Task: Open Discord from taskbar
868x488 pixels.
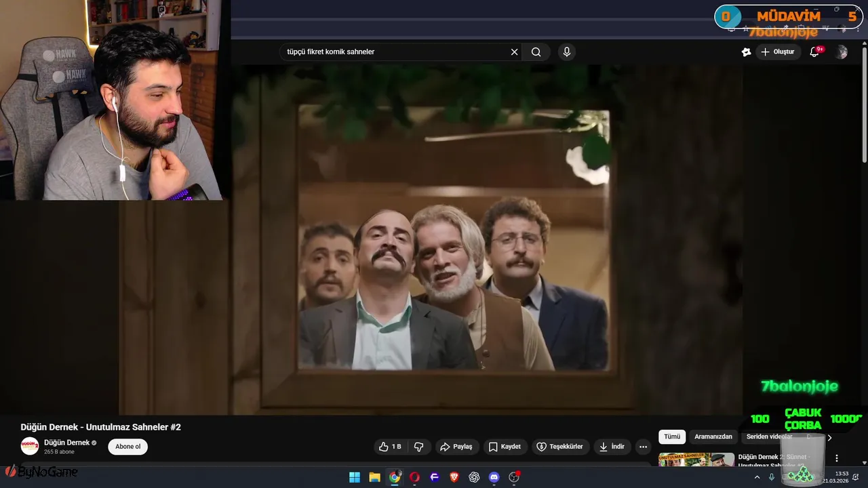Action: (x=494, y=477)
